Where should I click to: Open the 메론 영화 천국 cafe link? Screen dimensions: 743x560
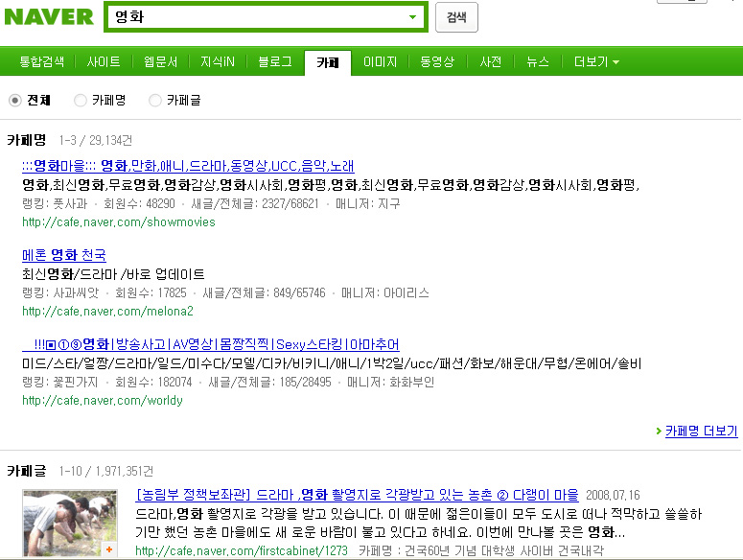[x=64, y=255]
